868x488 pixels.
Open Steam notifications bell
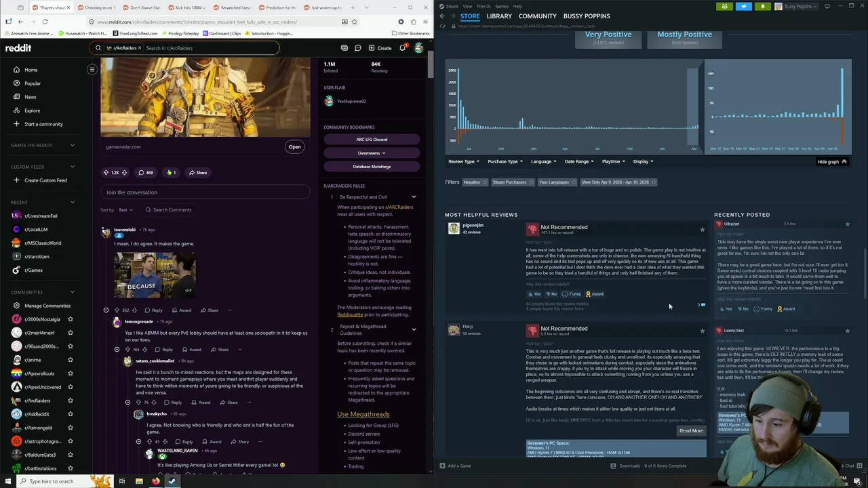click(763, 7)
